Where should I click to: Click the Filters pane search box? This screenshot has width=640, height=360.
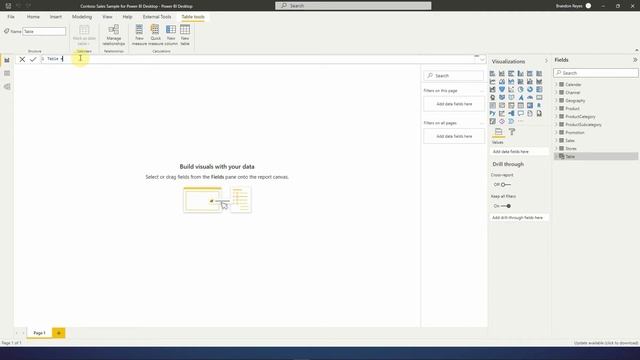(x=454, y=76)
